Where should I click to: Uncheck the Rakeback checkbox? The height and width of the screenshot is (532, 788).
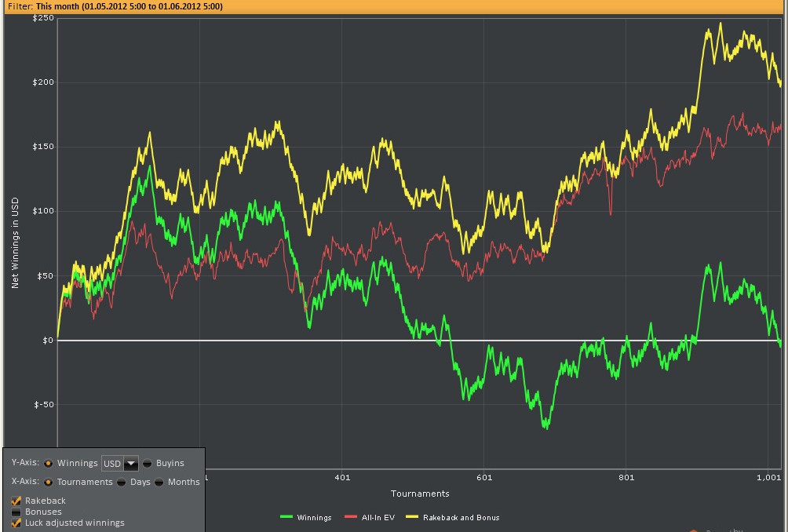pyautogui.click(x=16, y=501)
